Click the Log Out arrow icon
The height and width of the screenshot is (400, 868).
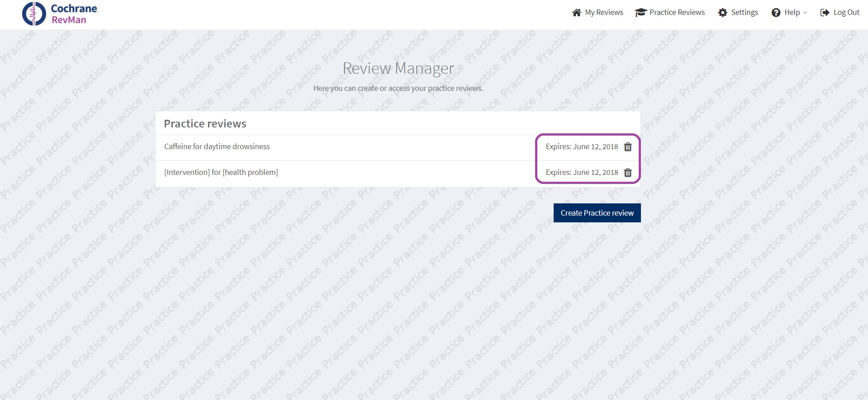(x=825, y=13)
